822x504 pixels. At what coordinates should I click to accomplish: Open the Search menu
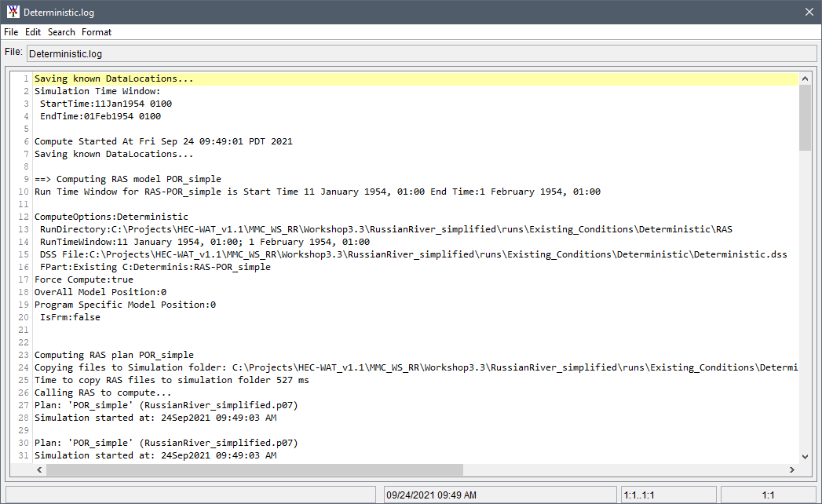click(x=60, y=32)
